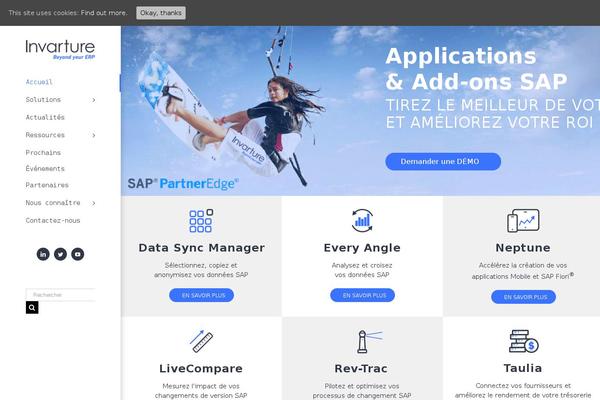Open the Ressources menu item

[45, 135]
